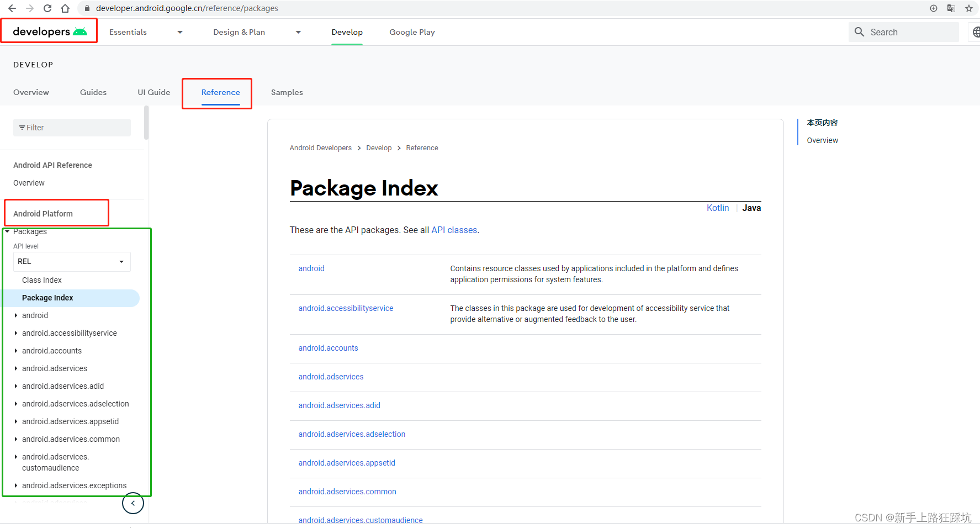Switch to the UI Guide tab
980x528 pixels.
[154, 92]
